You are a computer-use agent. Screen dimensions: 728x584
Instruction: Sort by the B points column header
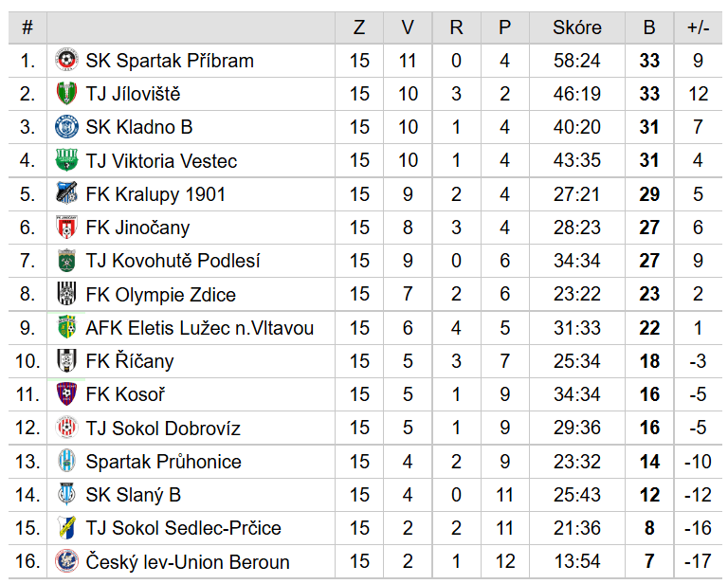[649, 27]
